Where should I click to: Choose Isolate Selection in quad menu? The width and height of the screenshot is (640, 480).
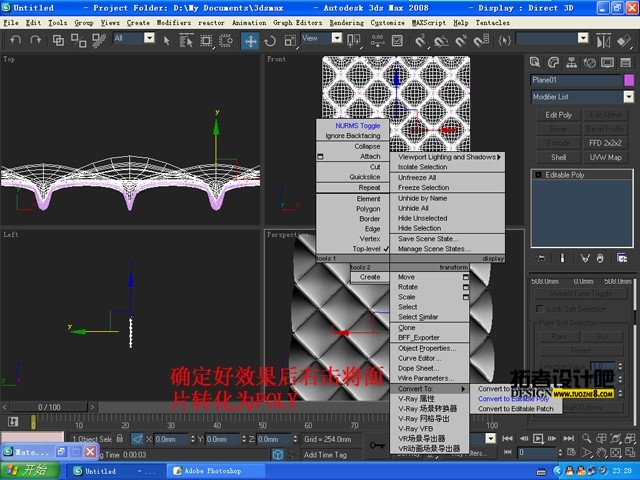(x=422, y=167)
